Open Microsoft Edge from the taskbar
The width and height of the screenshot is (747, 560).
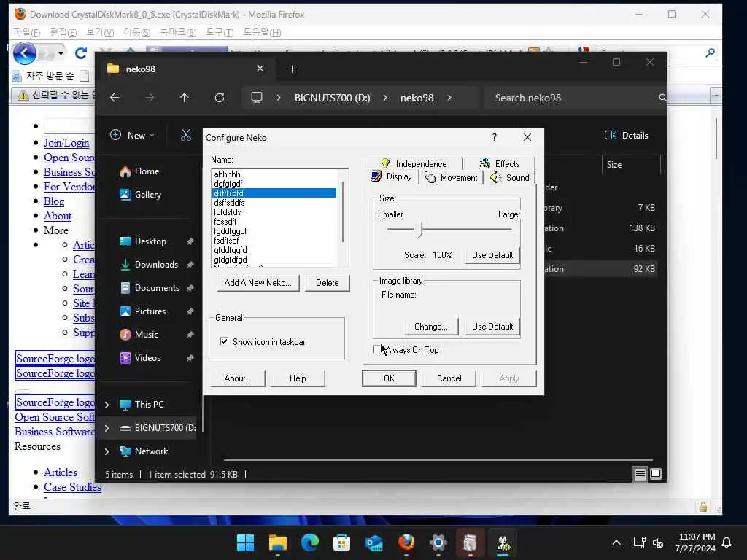(x=309, y=542)
